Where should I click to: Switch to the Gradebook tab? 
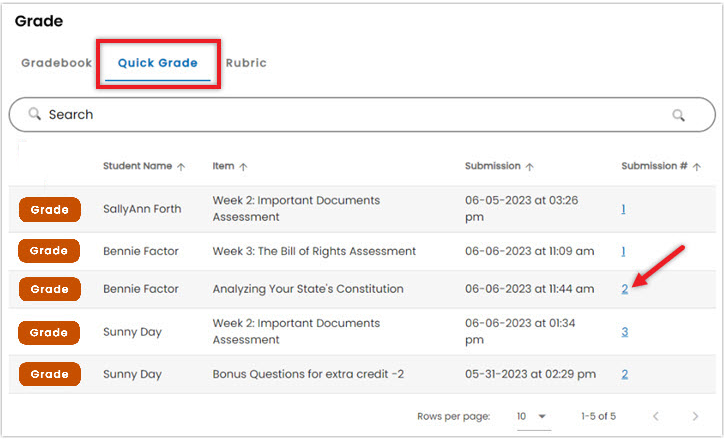coord(56,63)
